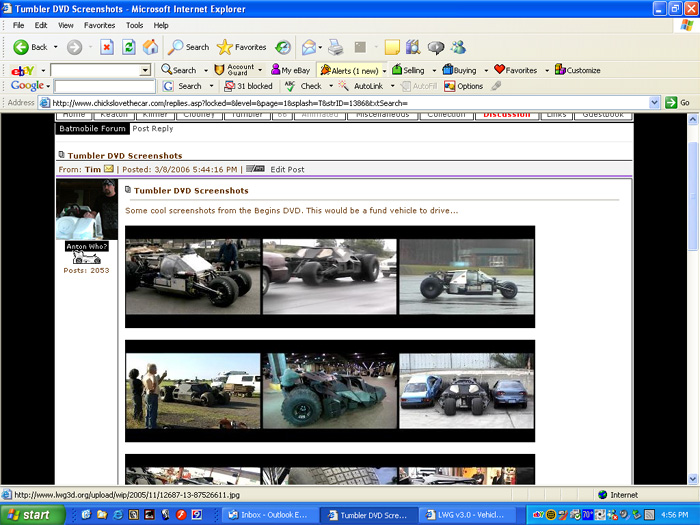Open the Favorites star panel
The image size is (700, 525).
[x=242, y=47]
